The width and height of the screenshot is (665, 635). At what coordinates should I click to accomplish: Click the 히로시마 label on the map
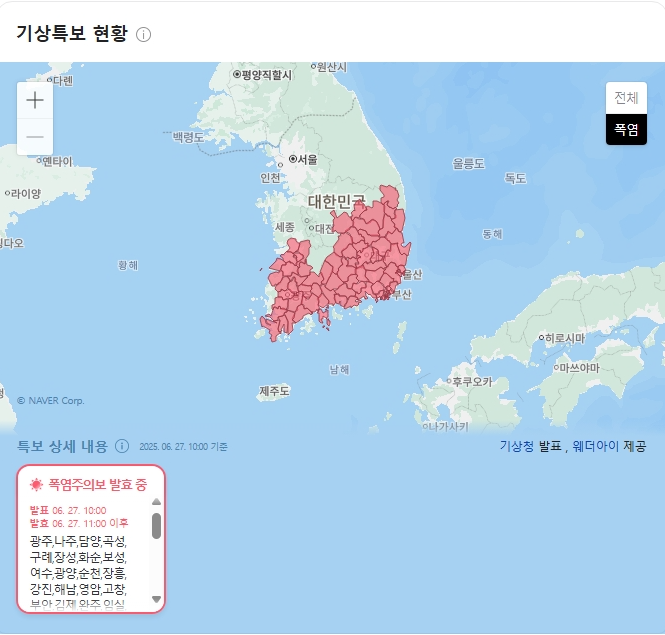(565, 338)
